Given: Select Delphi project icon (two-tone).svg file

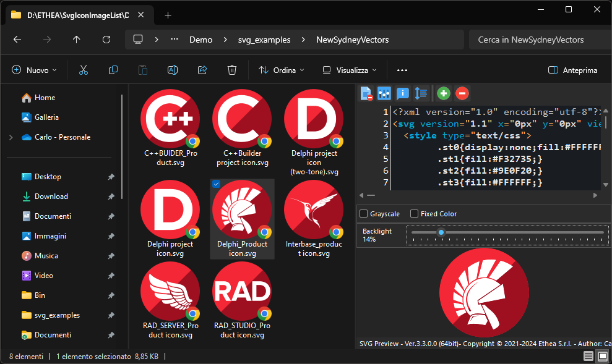Looking at the screenshot, I should pyautogui.click(x=314, y=132).
